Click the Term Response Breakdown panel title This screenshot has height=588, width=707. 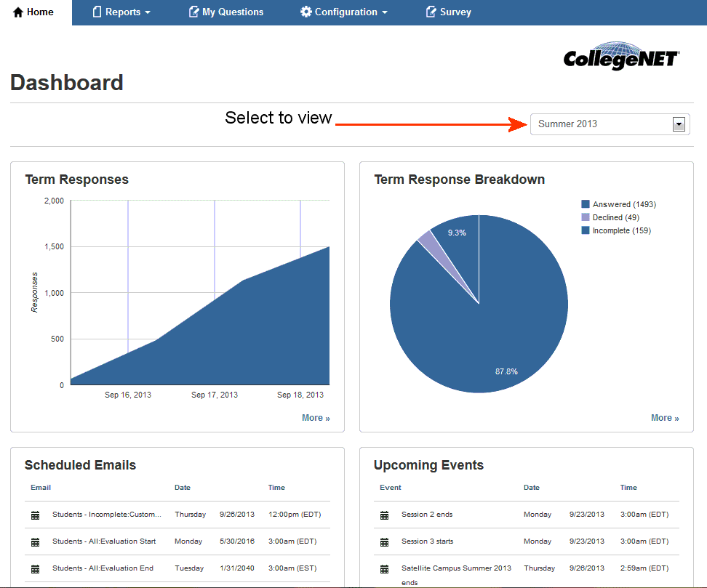pyautogui.click(x=460, y=180)
